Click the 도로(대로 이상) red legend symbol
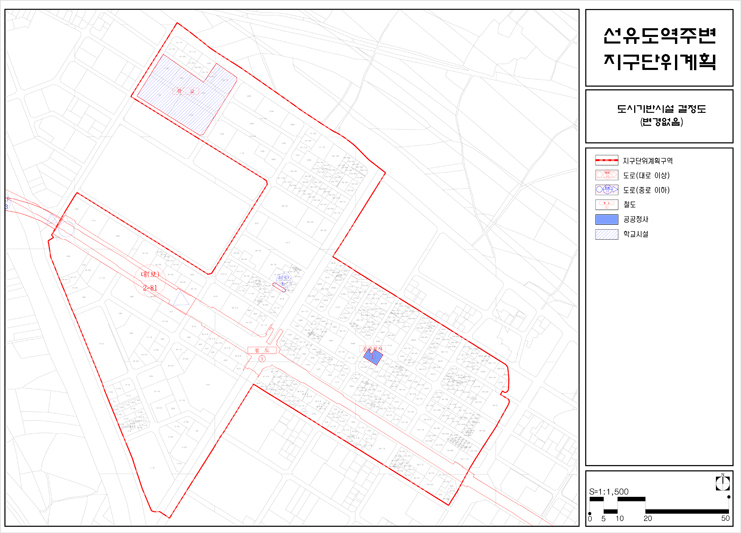Screen dimensions: 741x533 point(607,175)
